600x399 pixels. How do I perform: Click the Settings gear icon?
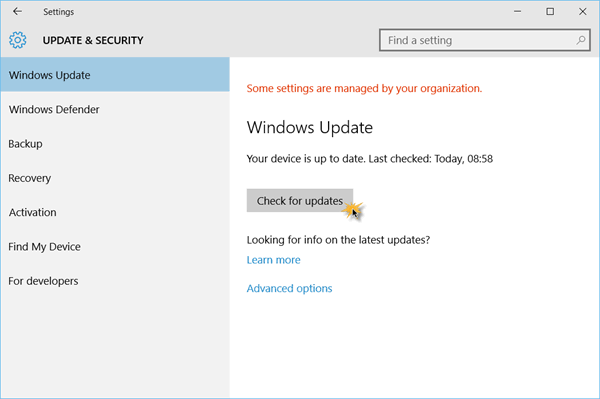click(x=18, y=40)
